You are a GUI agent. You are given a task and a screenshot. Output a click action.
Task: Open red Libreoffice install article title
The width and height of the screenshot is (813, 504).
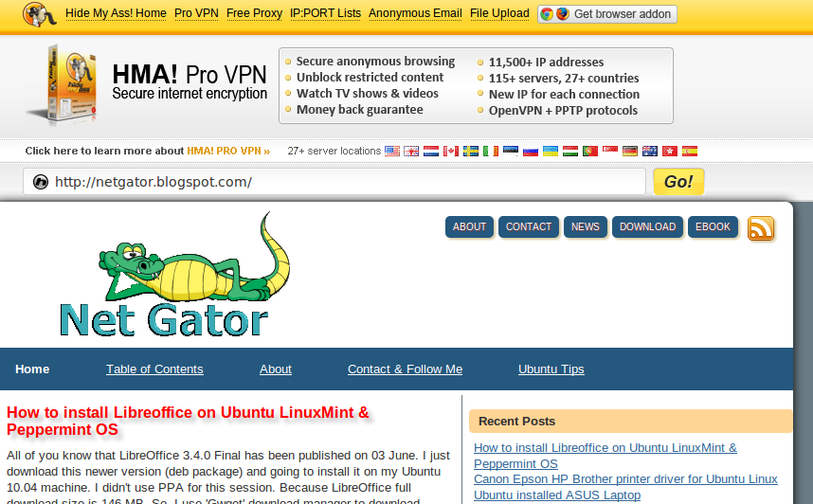[x=188, y=421]
